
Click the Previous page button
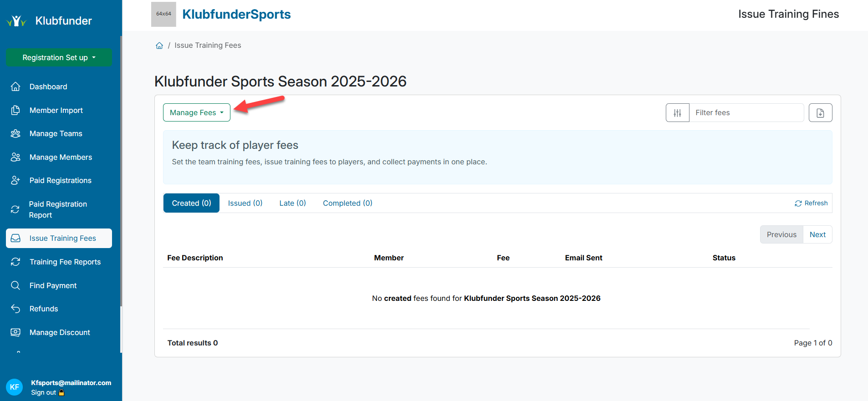click(781, 235)
